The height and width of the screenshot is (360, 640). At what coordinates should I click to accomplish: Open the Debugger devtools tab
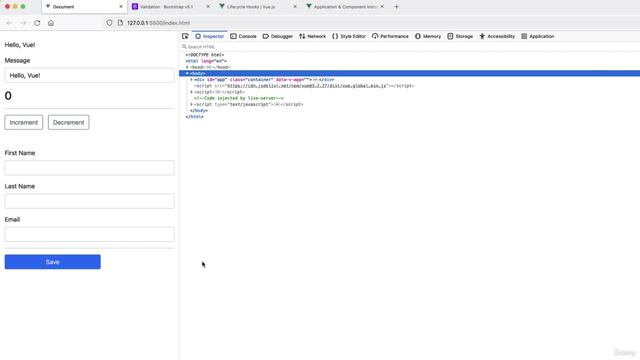[x=278, y=36]
